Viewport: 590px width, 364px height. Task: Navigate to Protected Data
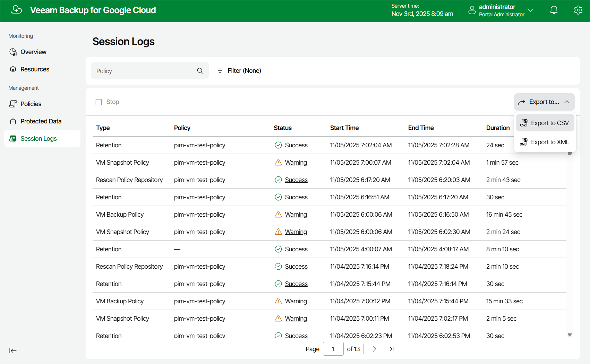pyautogui.click(x=42, y=121)
